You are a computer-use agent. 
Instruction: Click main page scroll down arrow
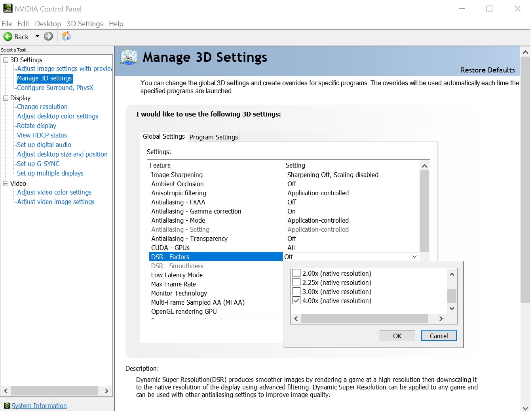click(525, 408)
